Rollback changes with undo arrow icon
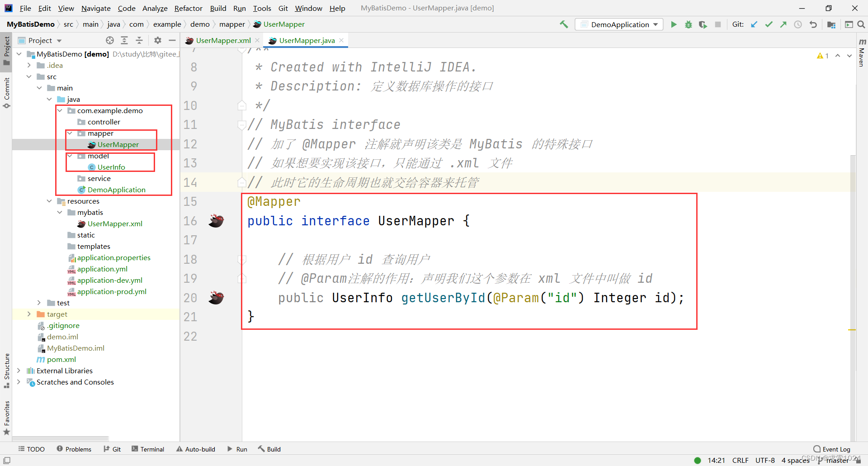 813,24
